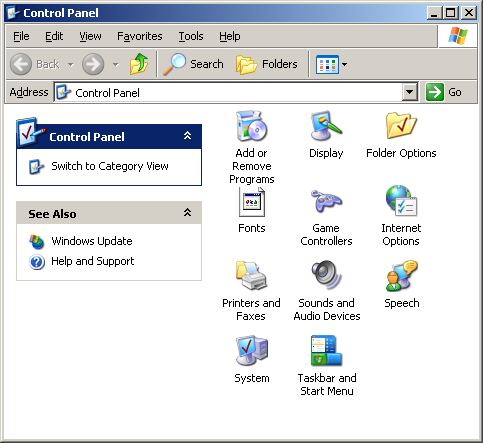Open the Game Controllers icon
The image size is (483, 443).
point(326,201)
